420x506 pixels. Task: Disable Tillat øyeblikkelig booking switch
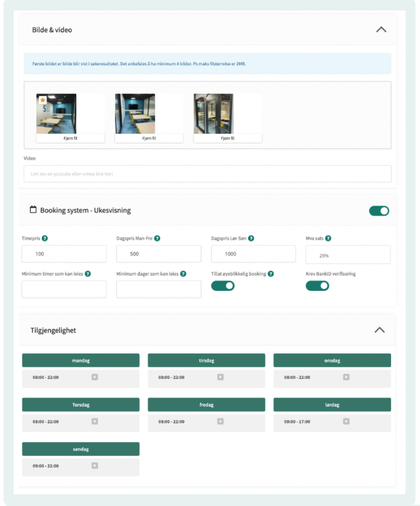coord(223,286)
